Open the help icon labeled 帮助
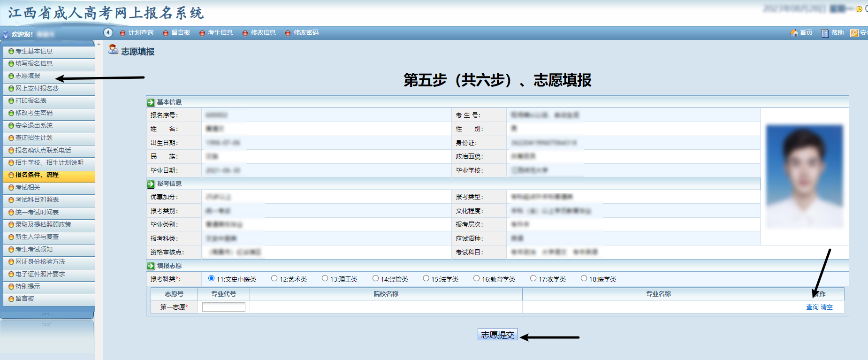This screenshot has height=360, width=868. (825, 33)
